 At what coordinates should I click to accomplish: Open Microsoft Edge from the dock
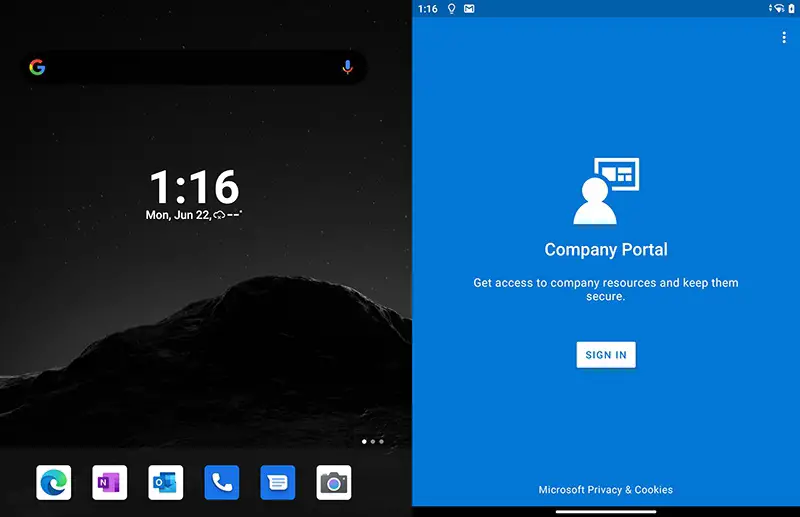54,482
